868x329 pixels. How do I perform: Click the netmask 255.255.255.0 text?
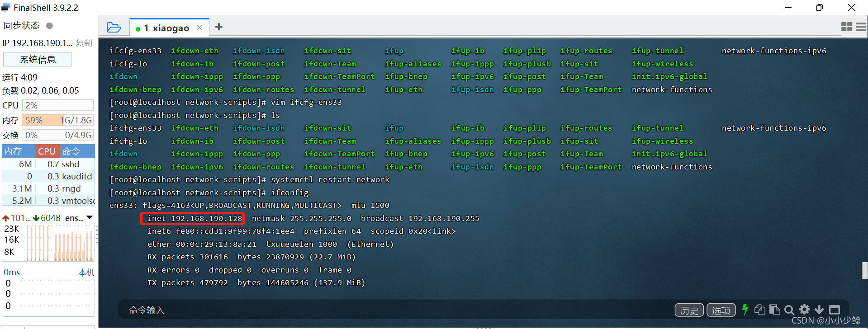coord(302,218)
